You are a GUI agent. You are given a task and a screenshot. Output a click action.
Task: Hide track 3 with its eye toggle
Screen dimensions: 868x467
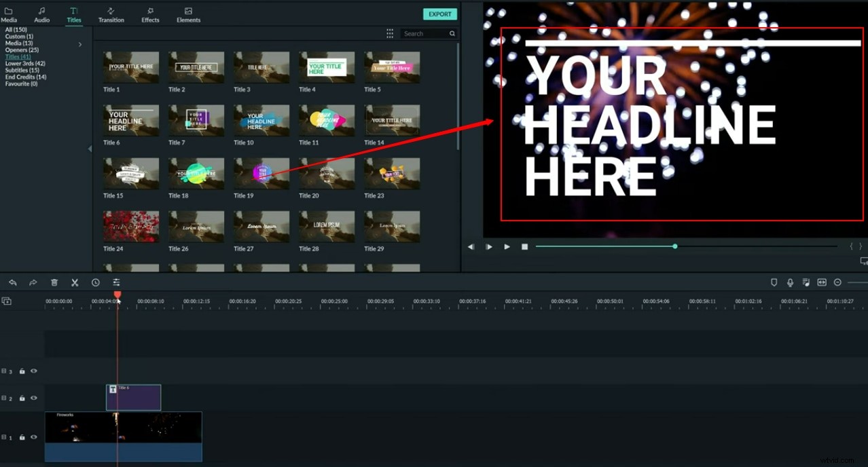point(33,371)
